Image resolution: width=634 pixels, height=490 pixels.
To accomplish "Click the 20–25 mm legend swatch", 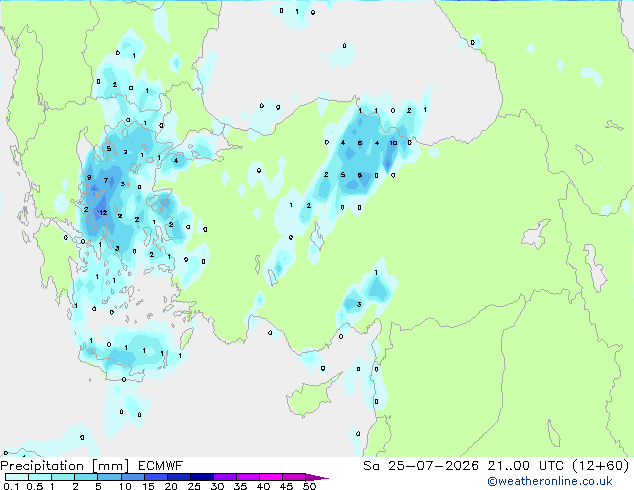I will pyautogui.click(x=179, y=477).
